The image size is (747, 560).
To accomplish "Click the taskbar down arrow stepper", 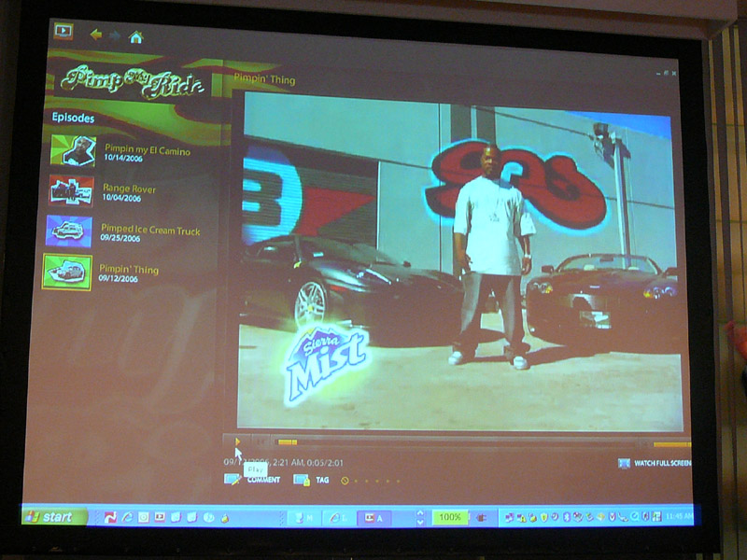I will [x=419, y=523].
